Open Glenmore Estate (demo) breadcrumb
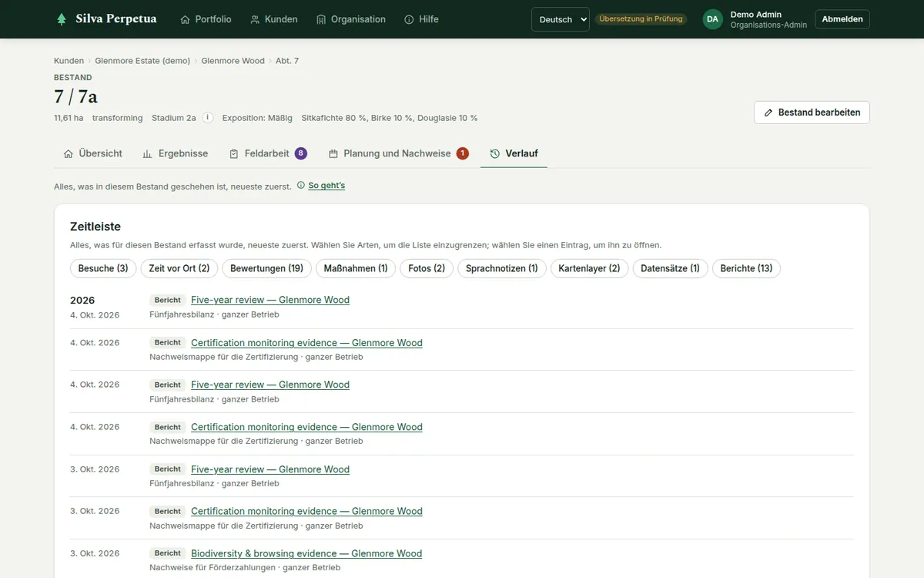924x578 pixels. click(x=142, y=61)
